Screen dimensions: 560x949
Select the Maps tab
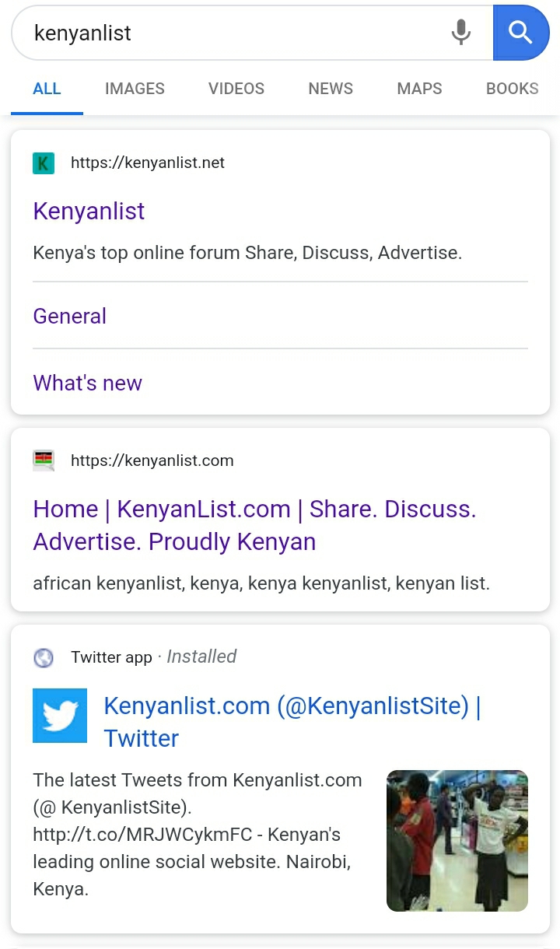[419, 89]
